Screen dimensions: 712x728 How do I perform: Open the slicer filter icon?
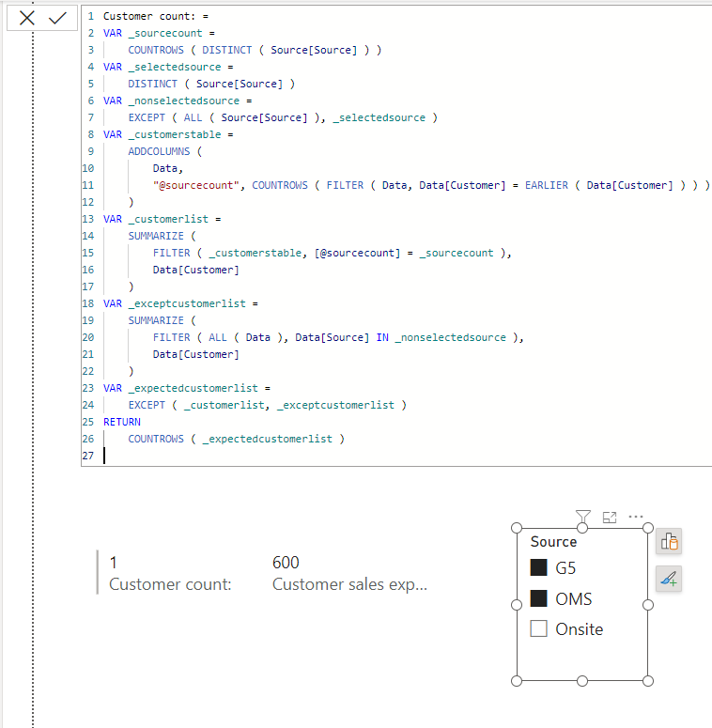pos(583,517)
